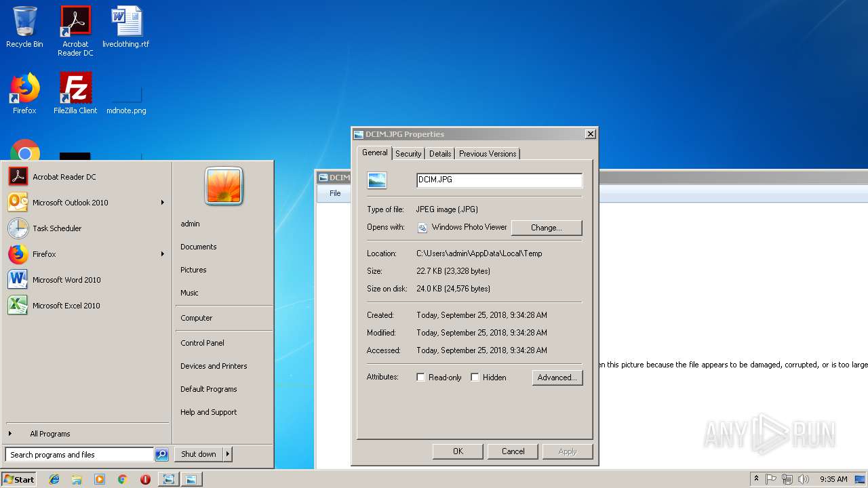
Task: Click OK in Properties dialog
Action: (458, 451)
